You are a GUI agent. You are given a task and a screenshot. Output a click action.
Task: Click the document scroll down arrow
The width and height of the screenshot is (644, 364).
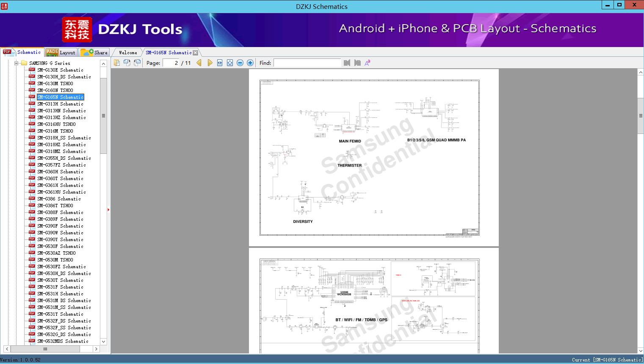[x=641, y=350]
